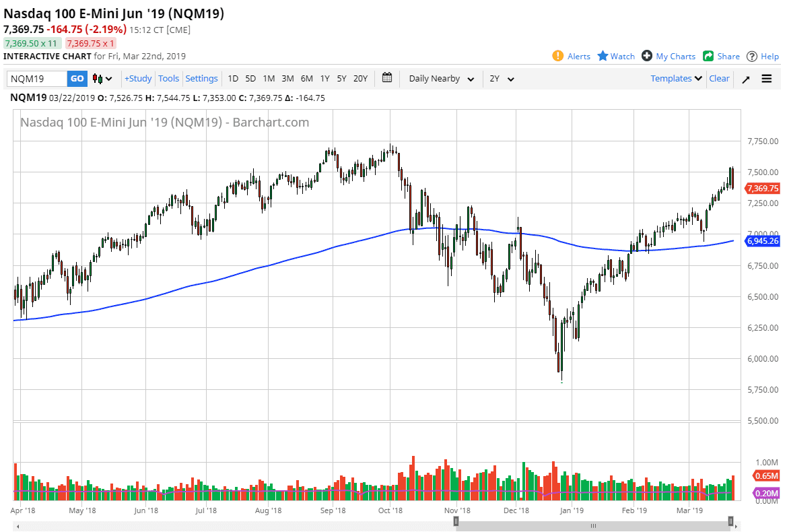
Task: Open the calendar date picker
Action: (387, 78)
